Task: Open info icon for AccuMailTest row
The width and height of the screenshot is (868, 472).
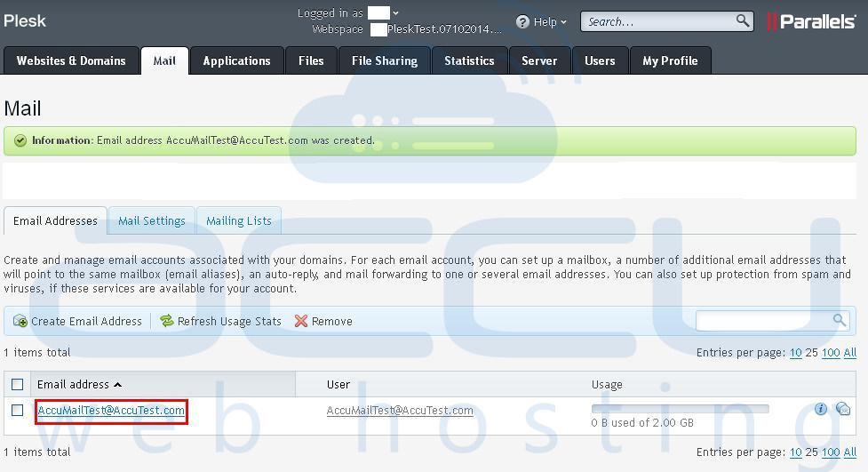Action: point(821,409)
